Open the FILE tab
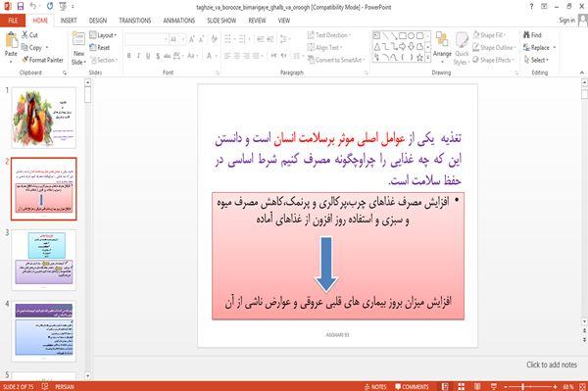Viewport: 588px width, 391px height. click(x=13, y=21)
